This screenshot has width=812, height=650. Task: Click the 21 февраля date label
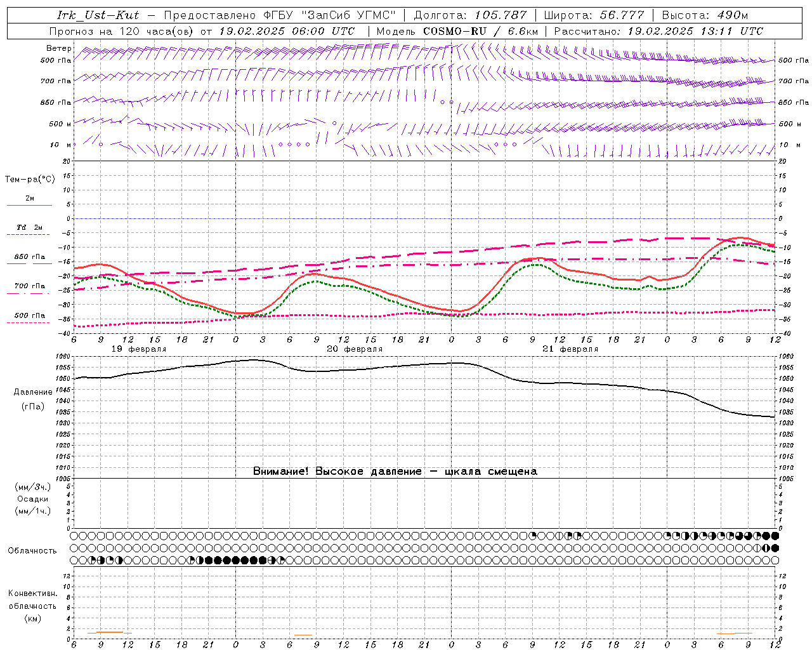[570, 349]
